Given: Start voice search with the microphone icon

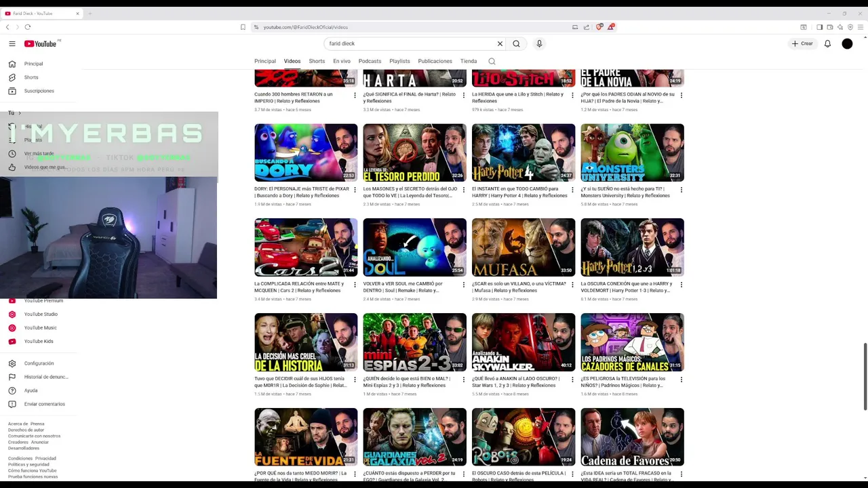Looking at the screenshot, I should [x=539, y=43].
